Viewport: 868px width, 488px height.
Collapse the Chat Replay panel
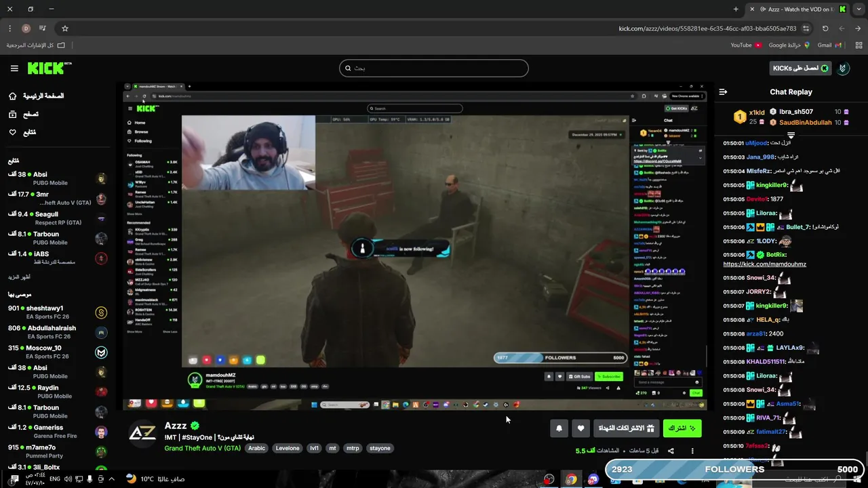[723, 92]
